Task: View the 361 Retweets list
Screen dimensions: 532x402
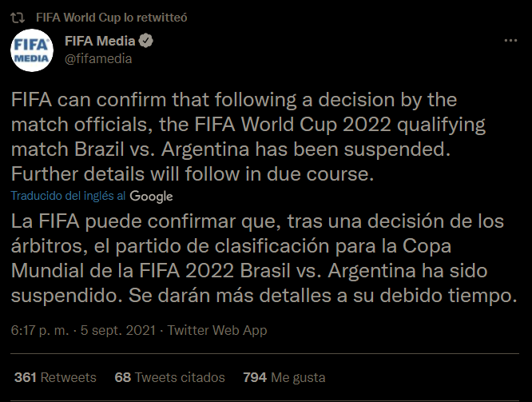Action: [x=55, y=377]
